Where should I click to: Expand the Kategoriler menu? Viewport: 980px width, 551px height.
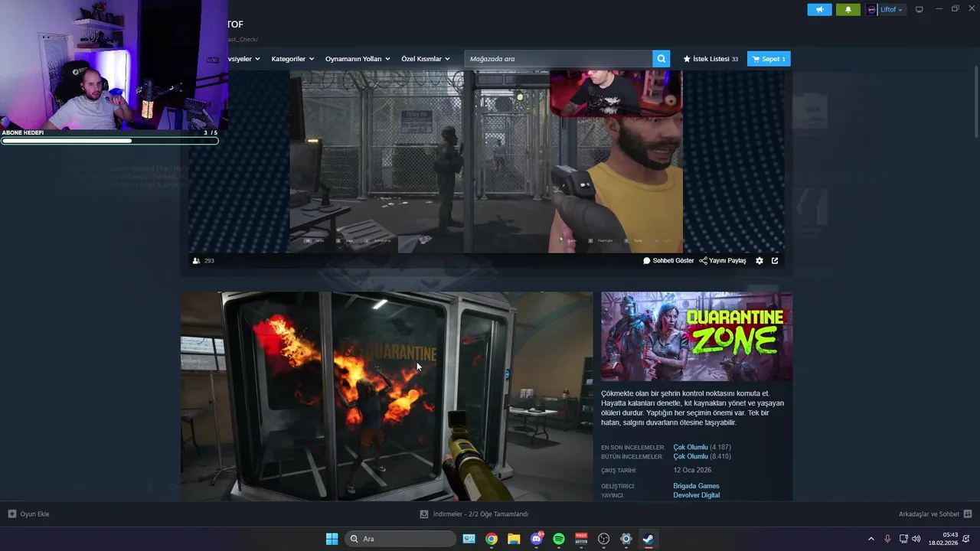pyautogui.click(x=292, y=59)
